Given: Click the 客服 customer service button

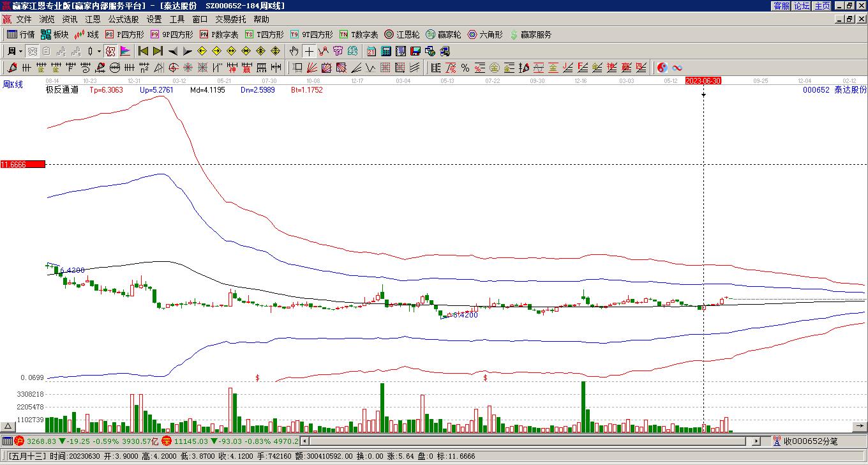Looking at the screenshot, I should tap(781, 6).
